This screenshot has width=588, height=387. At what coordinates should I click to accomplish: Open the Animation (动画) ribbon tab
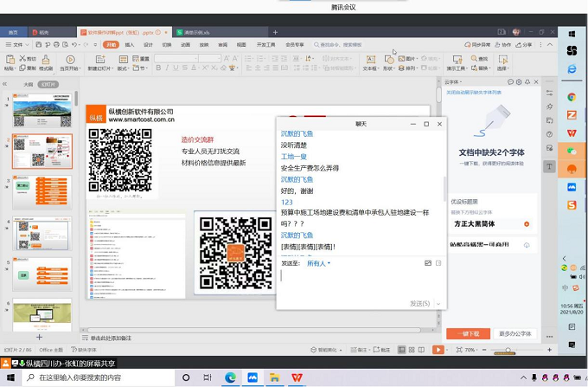pos(185,45)
